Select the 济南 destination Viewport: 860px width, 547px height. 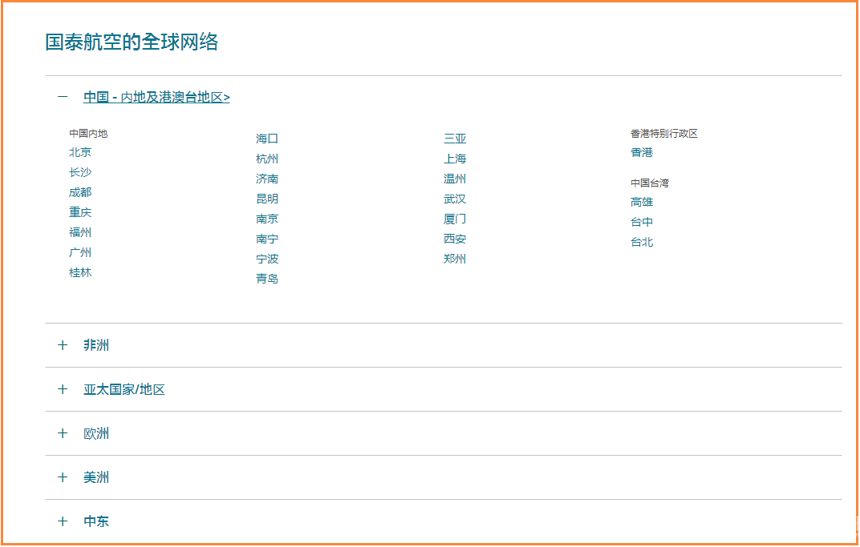[x=267, y=179]
